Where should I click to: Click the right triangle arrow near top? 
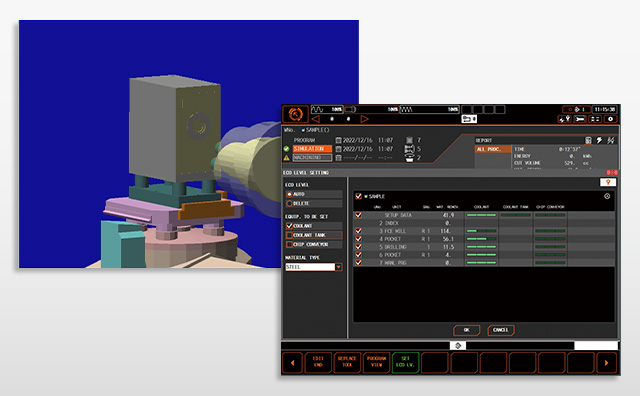pos(364,119)
